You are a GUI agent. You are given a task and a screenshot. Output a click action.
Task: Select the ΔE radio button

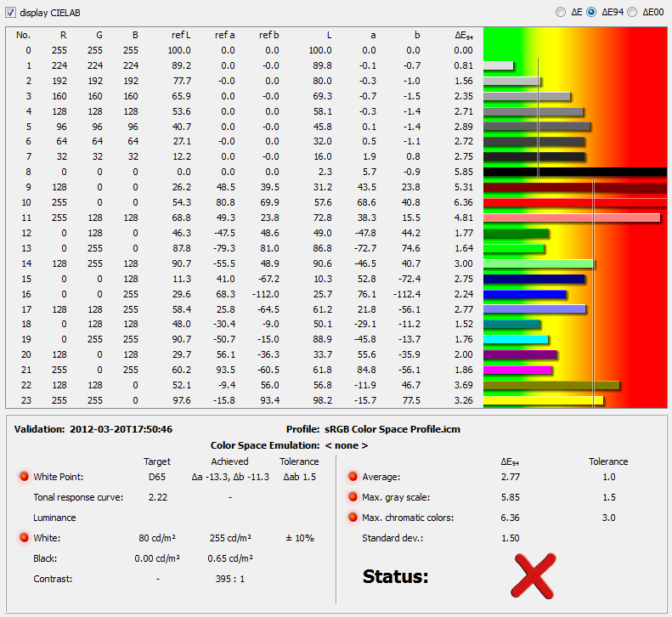click(559, 13)
